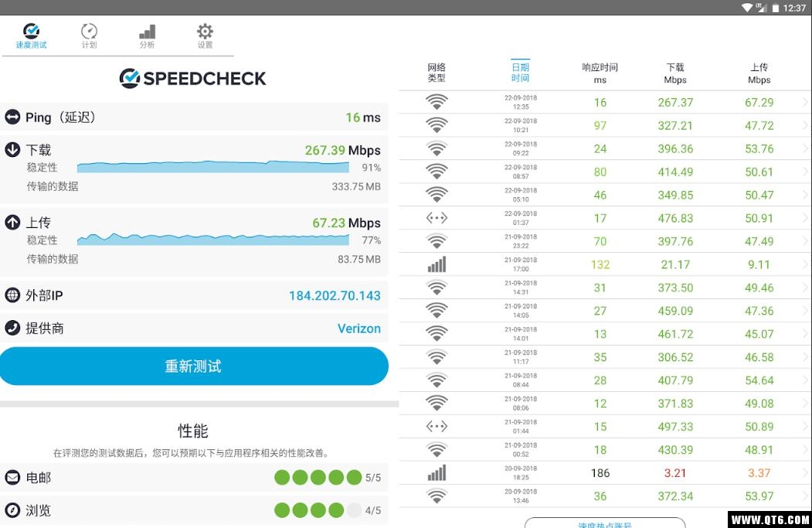Image resolution: width=812 pixels, height=528 pixels.
Task: Expand details chevron for 21.17 Mbps row
Action: coord(805,264)
